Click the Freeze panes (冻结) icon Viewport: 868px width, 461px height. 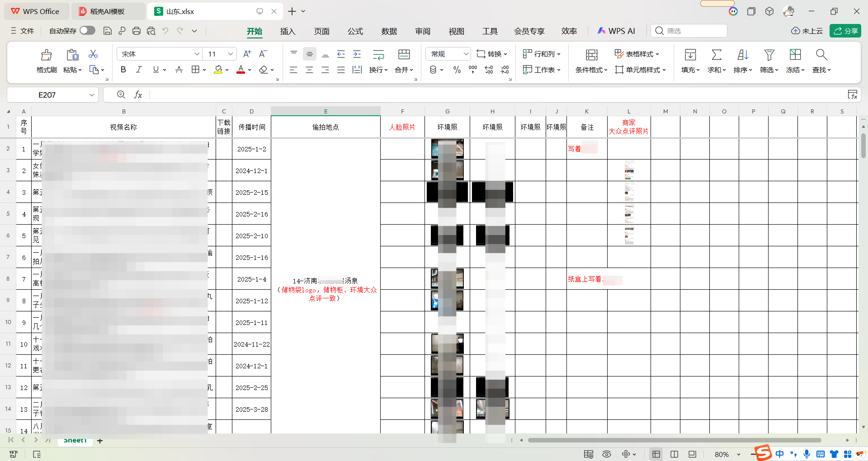pyautogui.click(x=795, y=55)
